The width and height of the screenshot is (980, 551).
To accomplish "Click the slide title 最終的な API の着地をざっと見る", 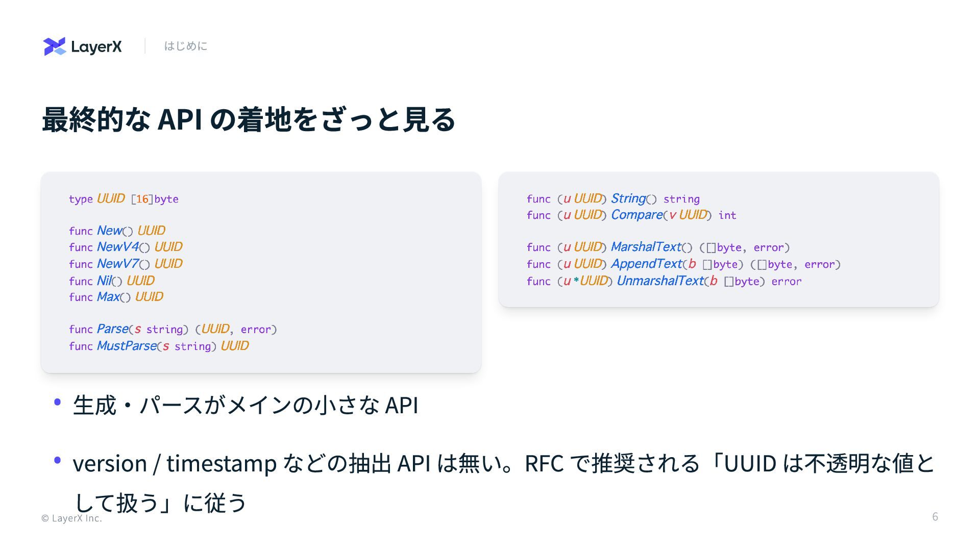I will tap(249, 119).
